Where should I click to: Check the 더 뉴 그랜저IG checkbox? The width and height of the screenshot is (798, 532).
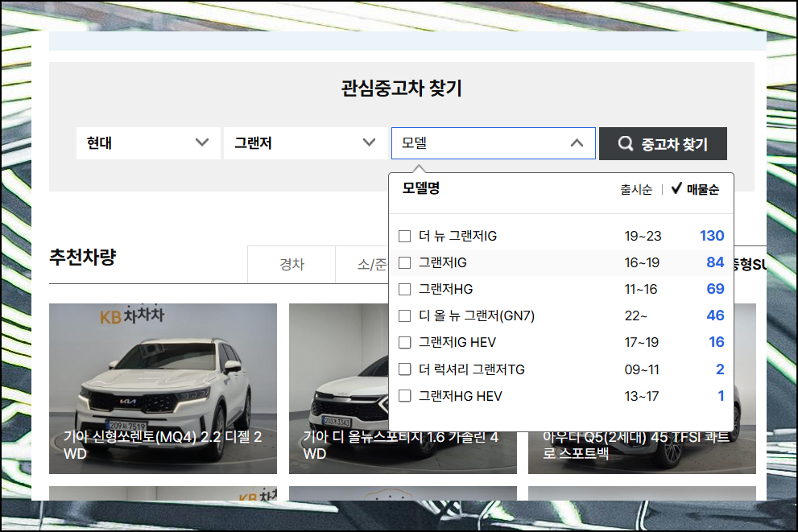click(x=404, y=236)
